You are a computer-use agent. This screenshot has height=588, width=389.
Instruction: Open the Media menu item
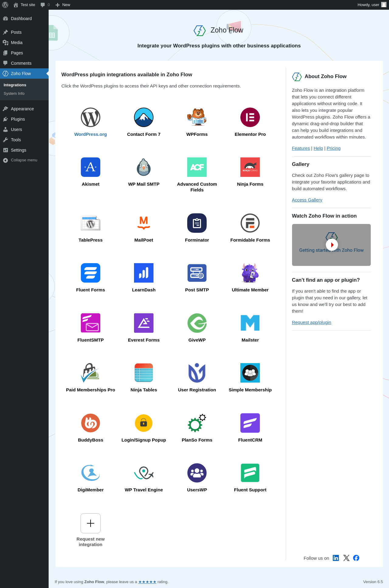[24, 43]
